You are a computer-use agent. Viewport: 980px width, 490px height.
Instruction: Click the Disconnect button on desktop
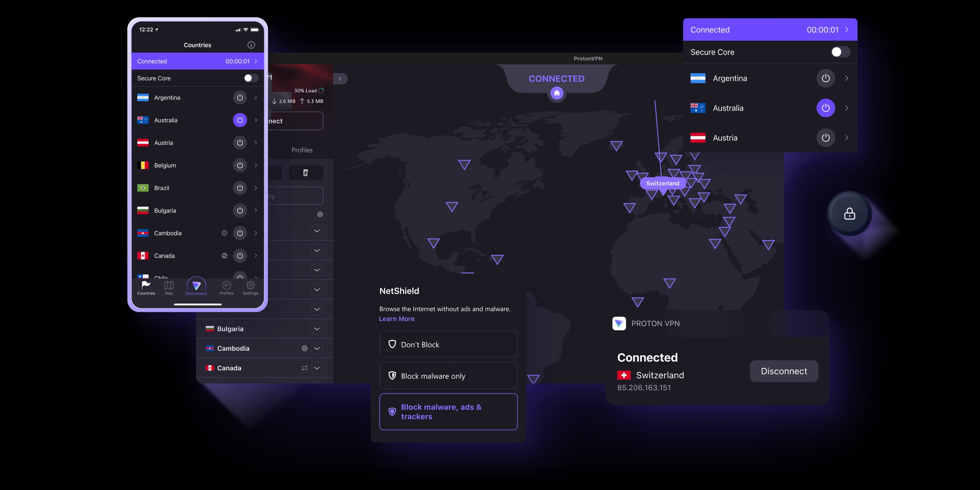click(x=784, y=371)
